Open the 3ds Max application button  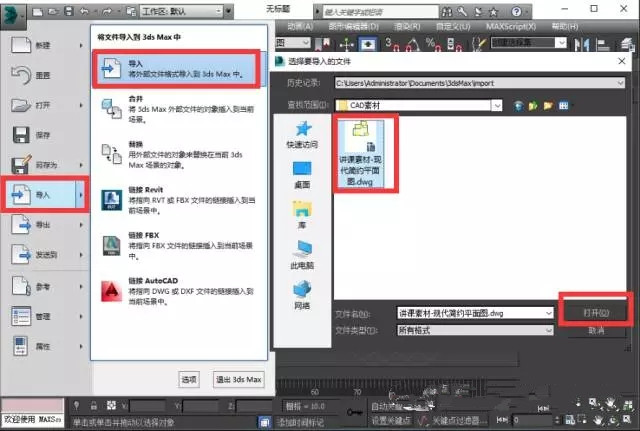pyautogui.click(x=13, y=16)
